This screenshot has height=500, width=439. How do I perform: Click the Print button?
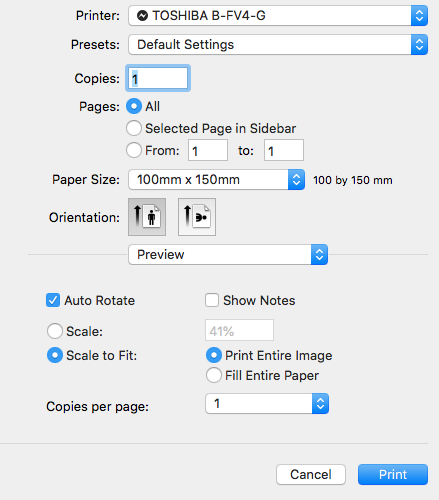pos(393,474)
